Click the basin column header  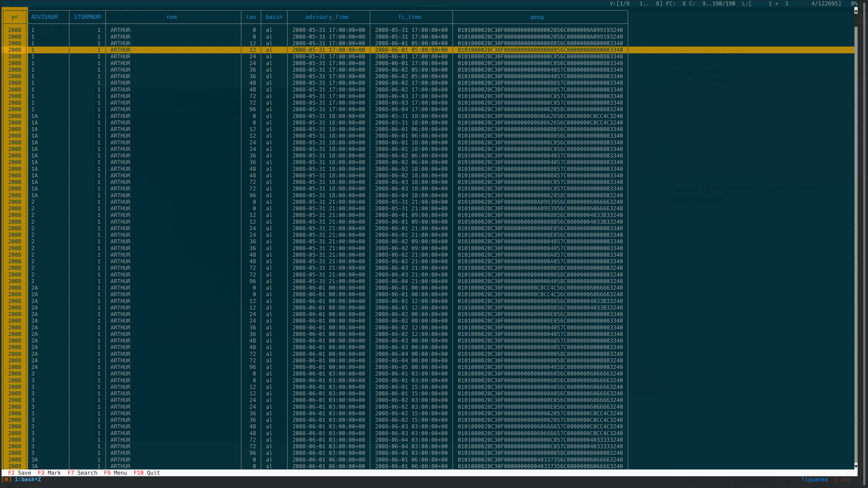coord(274,17)
